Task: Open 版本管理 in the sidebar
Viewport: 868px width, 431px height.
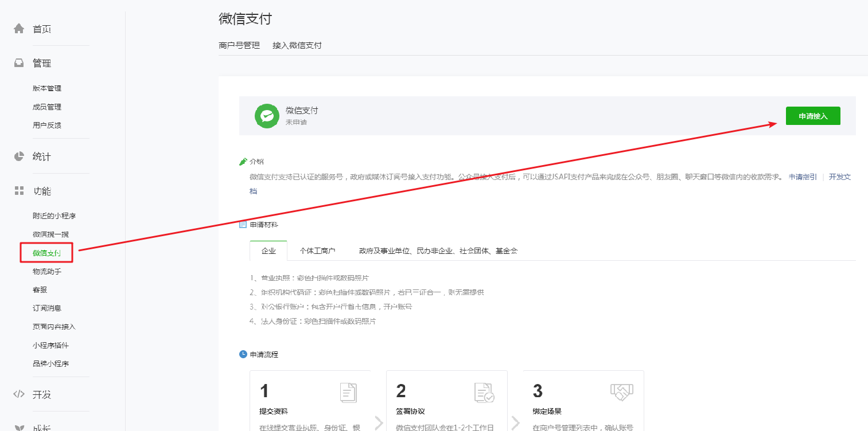Action: [47, 88]
